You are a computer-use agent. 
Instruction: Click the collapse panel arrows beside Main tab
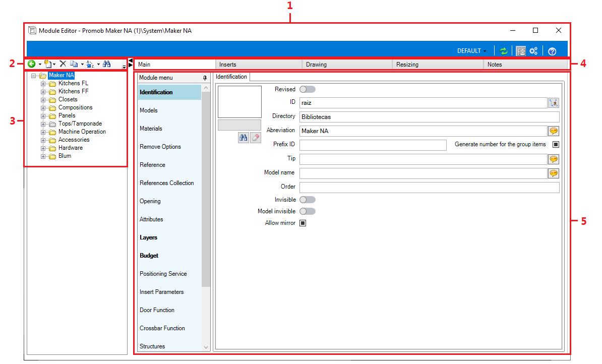(x=131, y=63)
